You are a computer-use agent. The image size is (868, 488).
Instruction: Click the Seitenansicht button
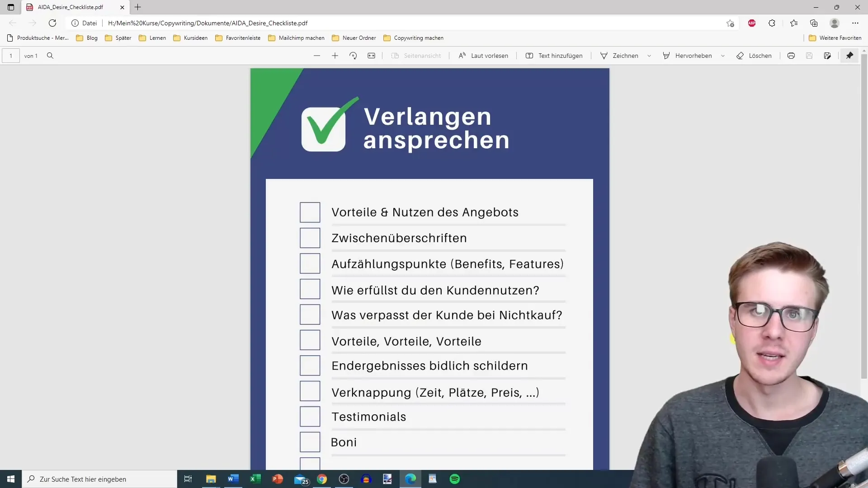click(416, 56)
